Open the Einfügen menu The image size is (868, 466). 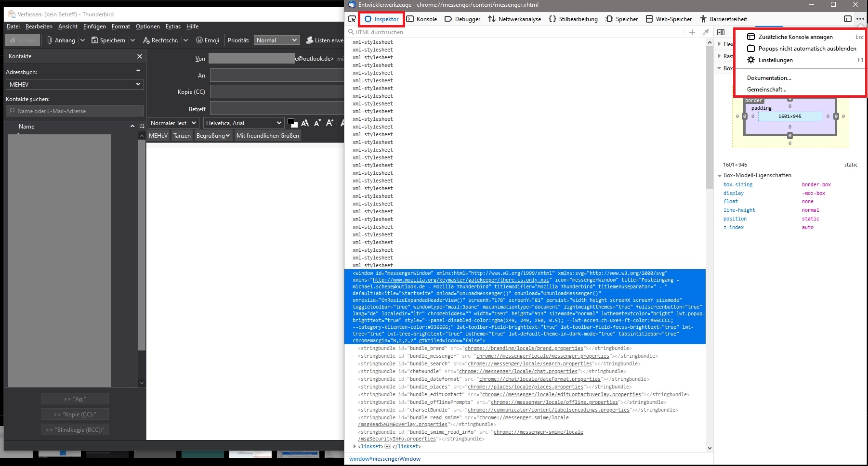(x=94, y=26)
